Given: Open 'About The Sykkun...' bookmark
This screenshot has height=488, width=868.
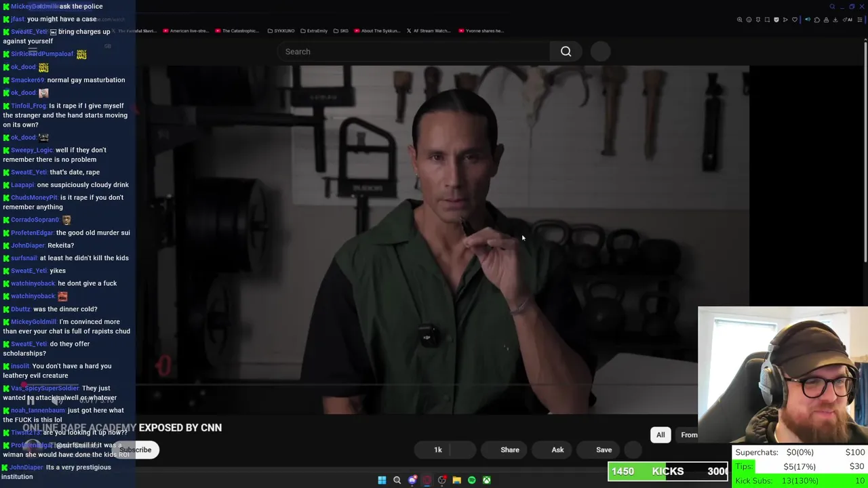Looking at the screenshot, I should pos(378,30).
